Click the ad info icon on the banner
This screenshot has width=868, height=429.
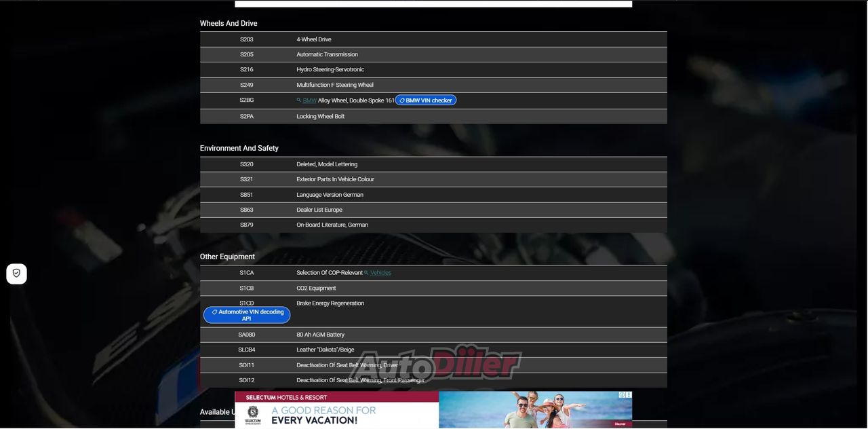623,395
